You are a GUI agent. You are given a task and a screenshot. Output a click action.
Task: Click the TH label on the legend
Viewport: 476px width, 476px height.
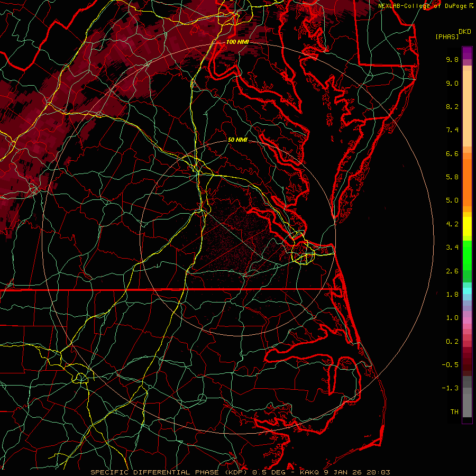(x=454, y=412)
